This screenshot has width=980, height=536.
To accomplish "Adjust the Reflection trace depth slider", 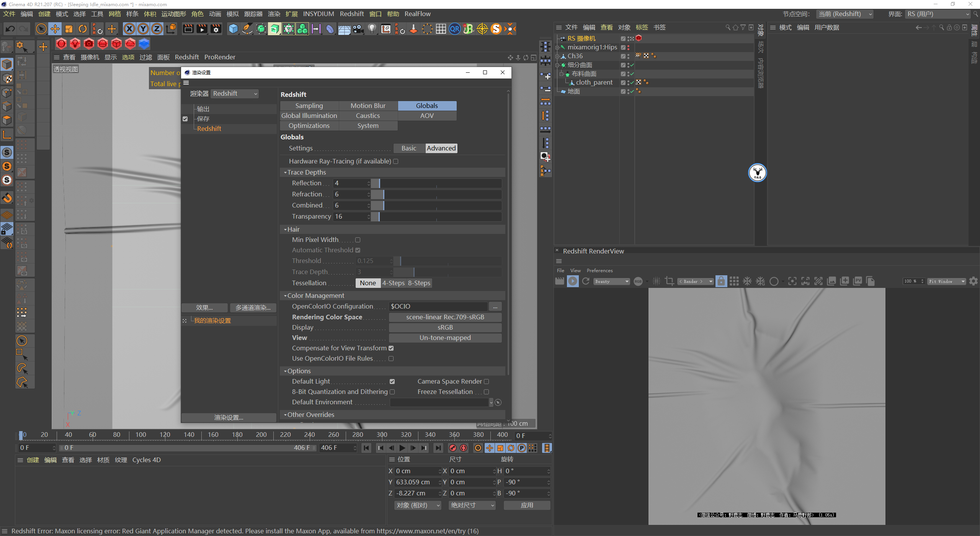I will point(379,183).
